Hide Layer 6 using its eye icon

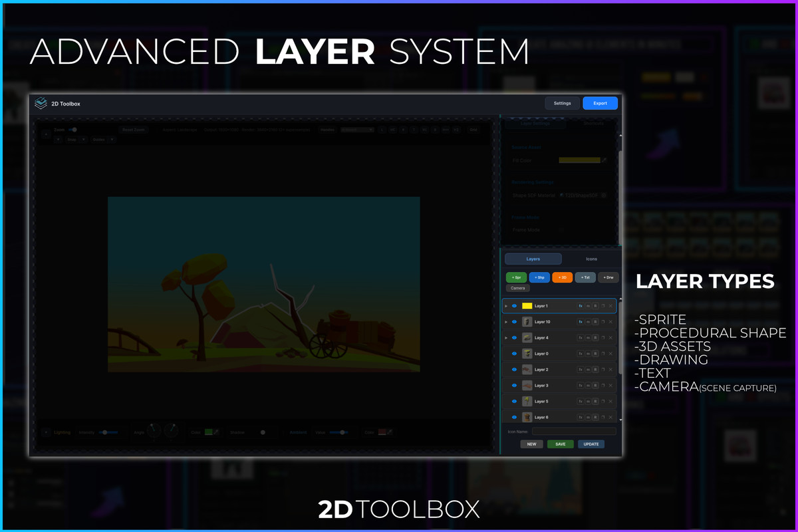[514, 417]
